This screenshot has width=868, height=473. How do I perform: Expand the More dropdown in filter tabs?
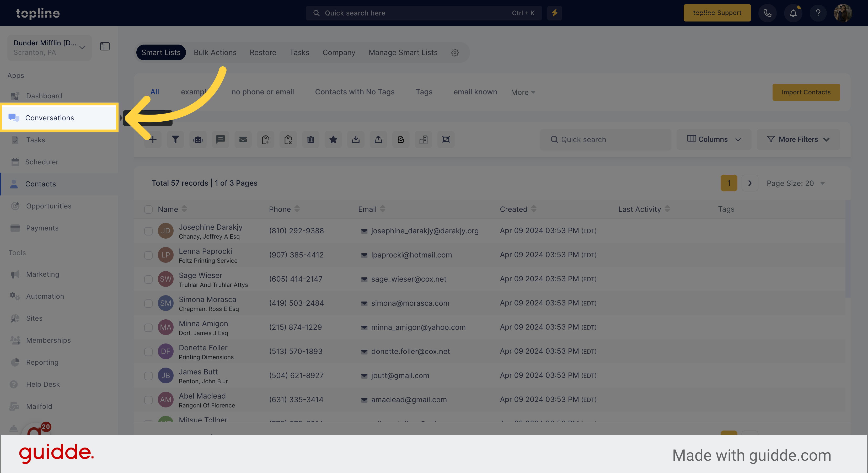tap(523, 92)
